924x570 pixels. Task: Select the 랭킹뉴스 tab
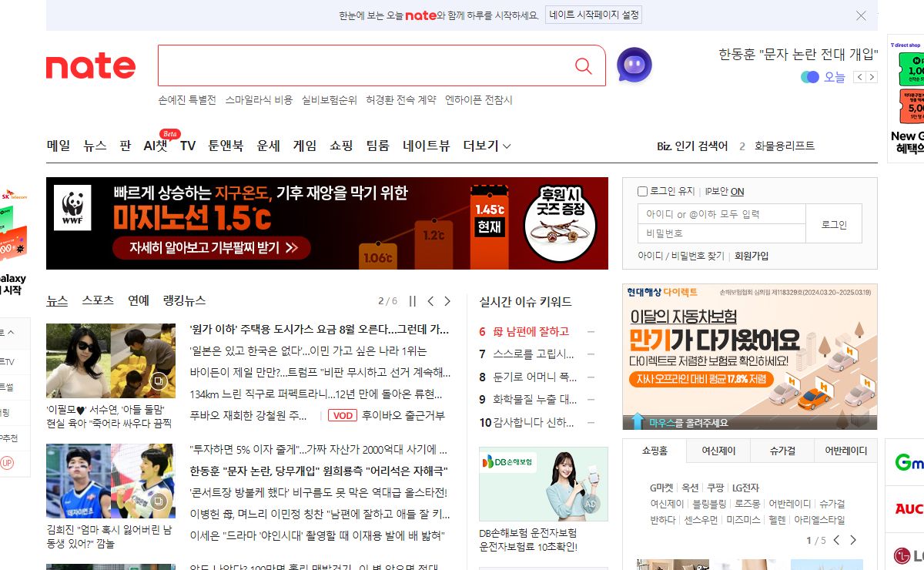point(185,300)
